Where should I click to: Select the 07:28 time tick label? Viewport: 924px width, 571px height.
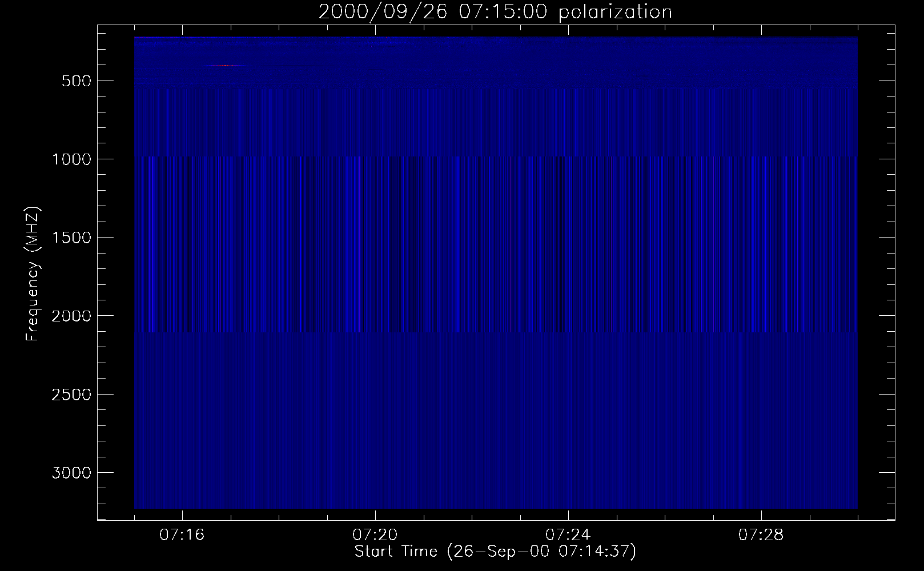[x=761, y=535]
